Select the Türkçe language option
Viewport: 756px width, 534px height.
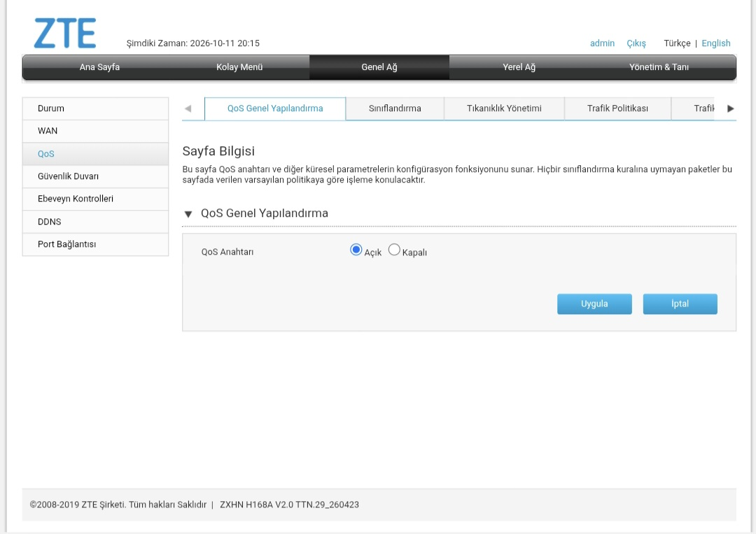pos(677,43)
